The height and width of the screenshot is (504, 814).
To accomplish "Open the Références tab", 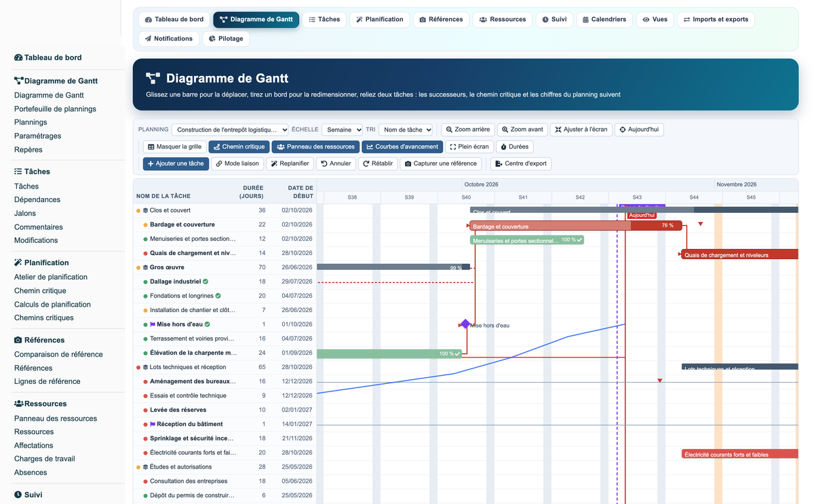I will click(441, 20).
